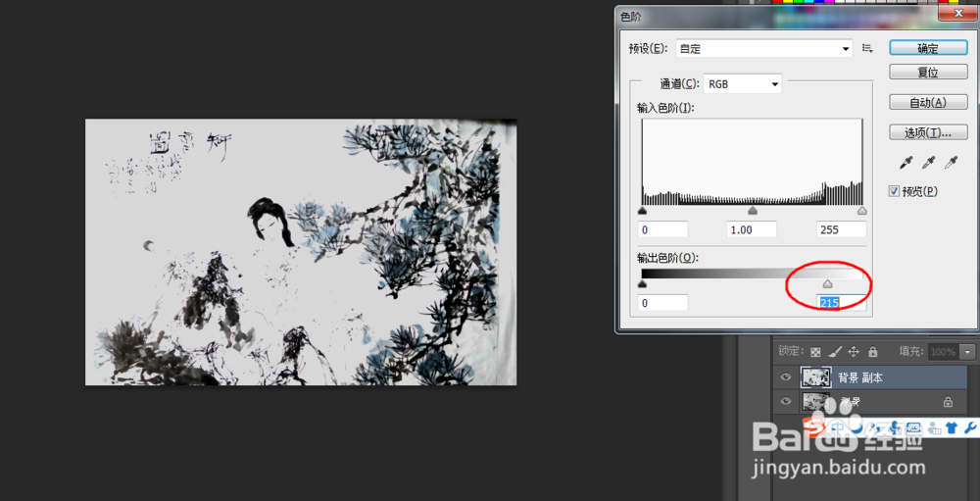Viewport: 980px width, 501px height.
Task: Select the 背景 副本 layer name
Action: 859,377
